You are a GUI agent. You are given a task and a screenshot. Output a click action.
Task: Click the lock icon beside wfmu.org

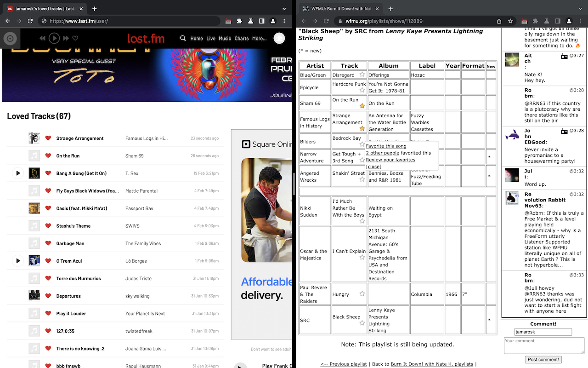[340, 21]
